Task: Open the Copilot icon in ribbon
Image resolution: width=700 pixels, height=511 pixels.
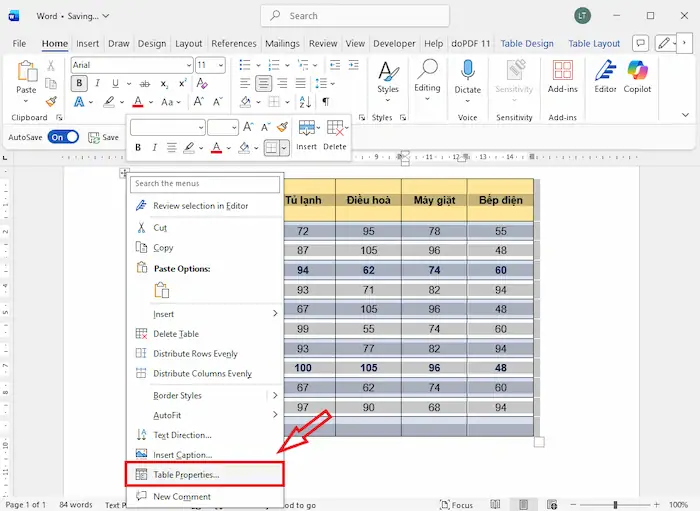Action: click(638, 71)
